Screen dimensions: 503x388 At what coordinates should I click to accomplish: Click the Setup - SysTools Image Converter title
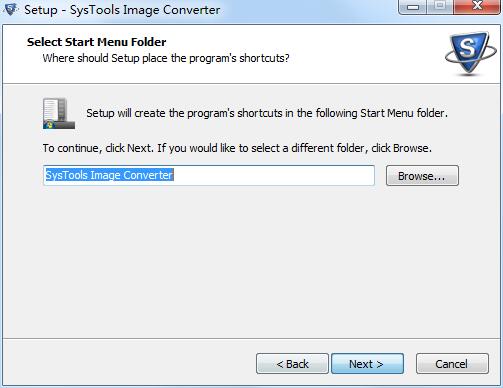click(x=122, y=10)
